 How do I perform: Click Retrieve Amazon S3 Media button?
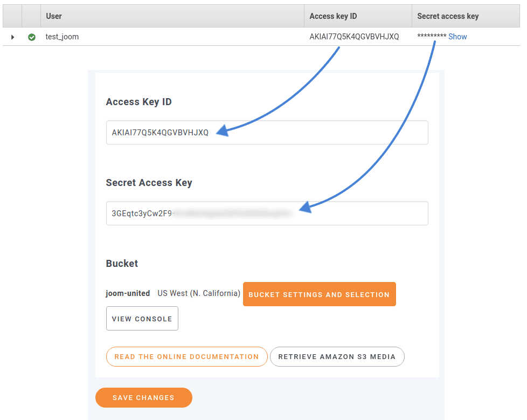[337, 357]
